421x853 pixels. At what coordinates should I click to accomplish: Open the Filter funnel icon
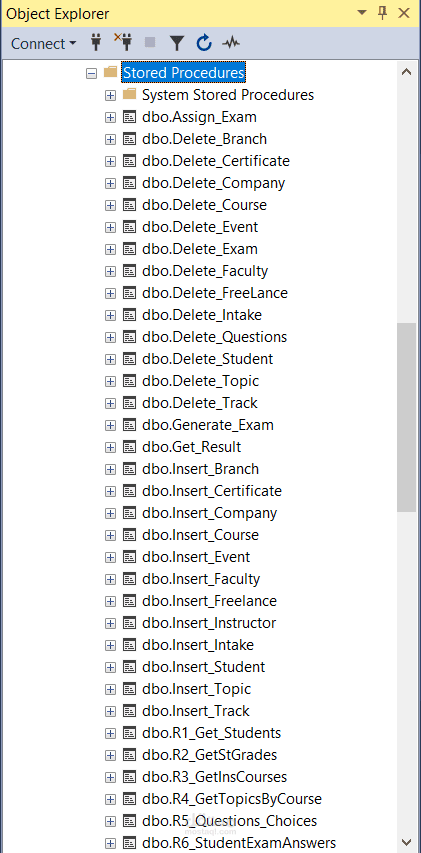point(177,43)
